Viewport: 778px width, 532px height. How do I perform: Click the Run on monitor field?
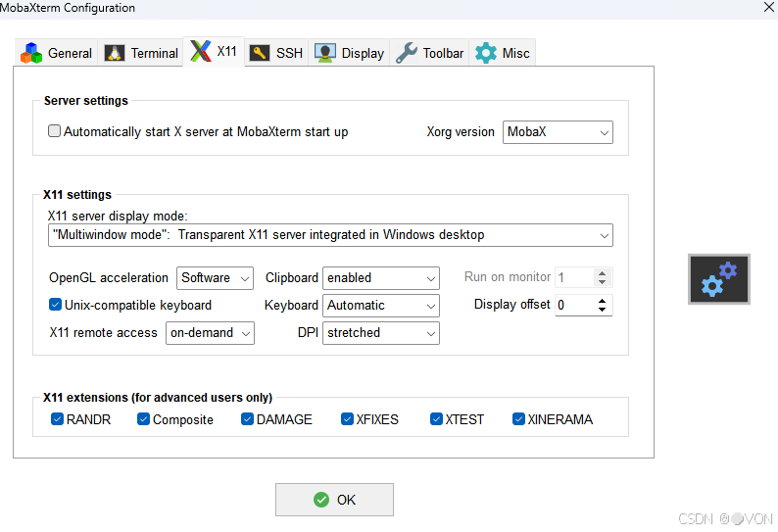tap(574, 277)
